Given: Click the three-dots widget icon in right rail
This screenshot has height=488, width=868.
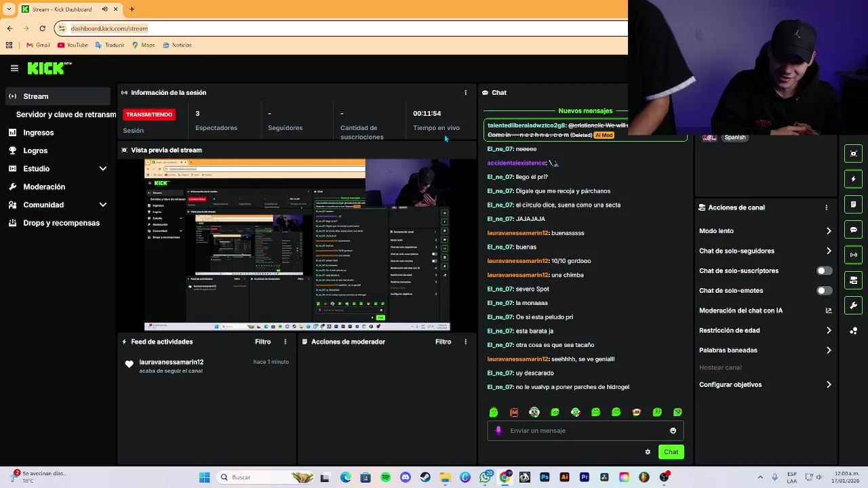Looking at the screenshot, I should pos(854,331).
